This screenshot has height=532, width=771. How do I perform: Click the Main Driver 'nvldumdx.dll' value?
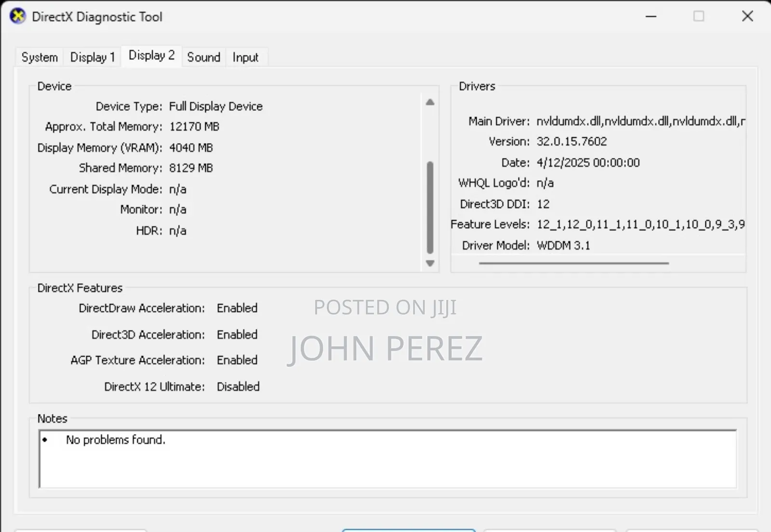tap(641, 121)
